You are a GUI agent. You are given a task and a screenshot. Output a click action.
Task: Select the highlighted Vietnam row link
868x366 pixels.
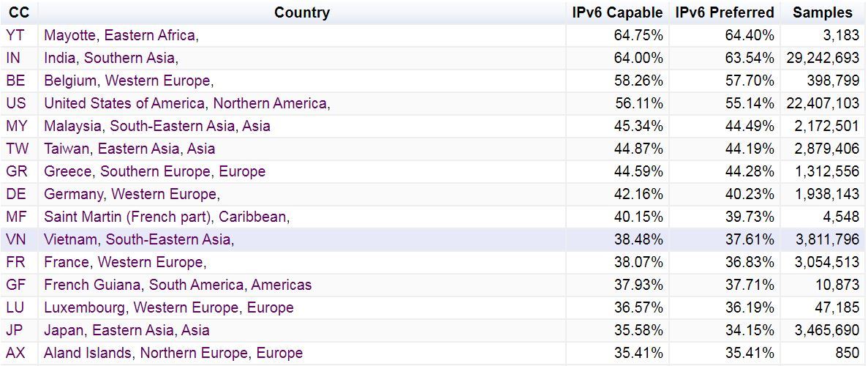pyautogui.click(x=138, y=239)
